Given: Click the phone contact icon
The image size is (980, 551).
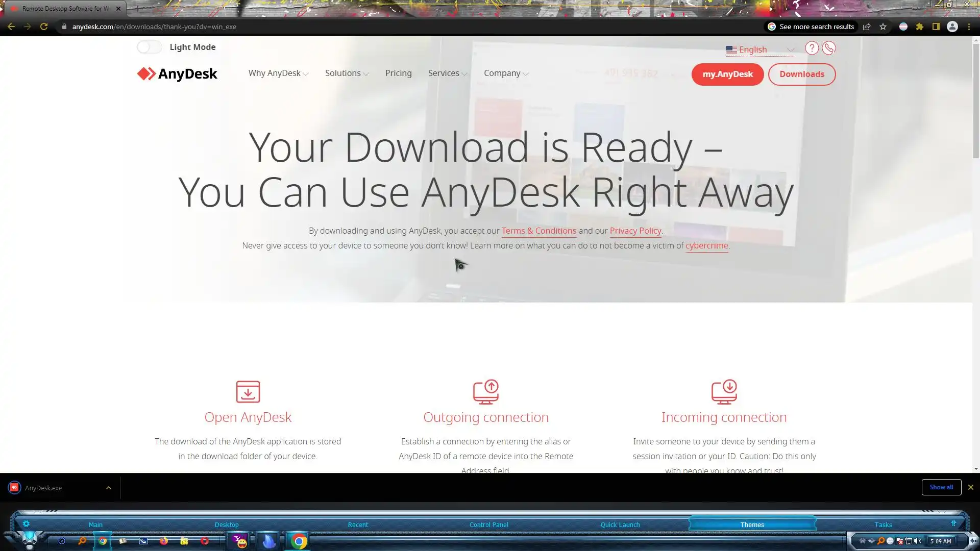Looking at the screenshot, I should tap(828, 48).
